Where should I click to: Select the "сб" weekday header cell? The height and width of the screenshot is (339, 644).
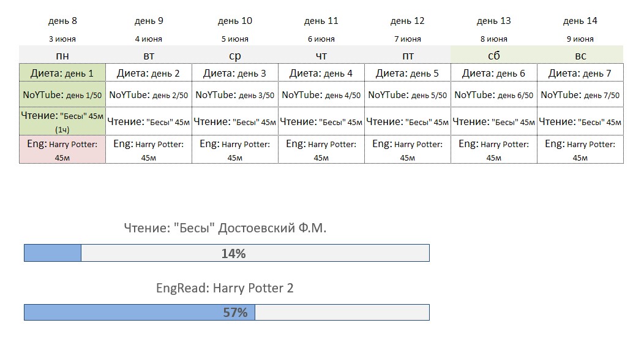493,55
